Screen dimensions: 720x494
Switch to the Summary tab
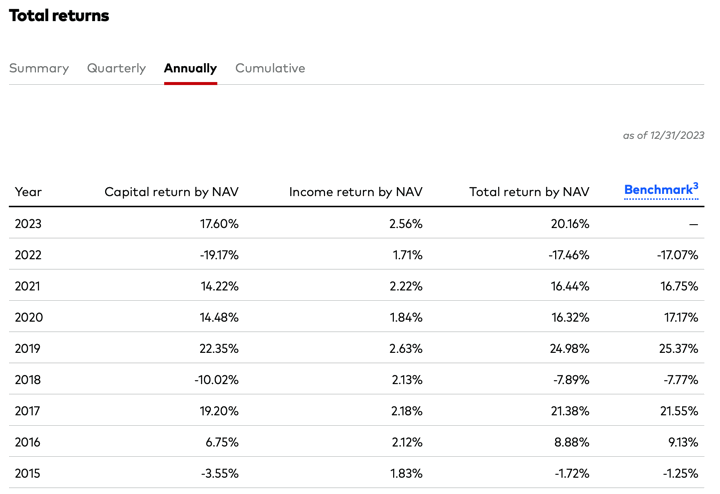pyautogui.click(x=39, y=68)
